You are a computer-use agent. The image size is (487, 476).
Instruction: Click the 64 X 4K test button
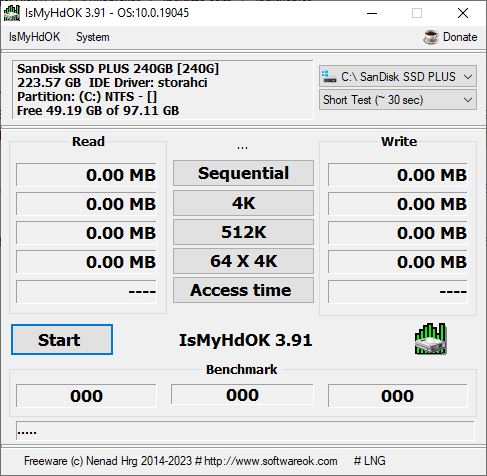coord(243,261)
